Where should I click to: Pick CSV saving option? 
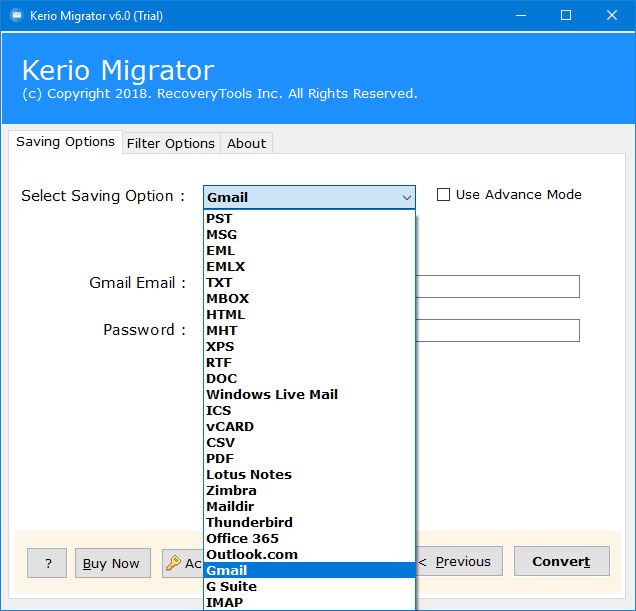click(309, 443)
